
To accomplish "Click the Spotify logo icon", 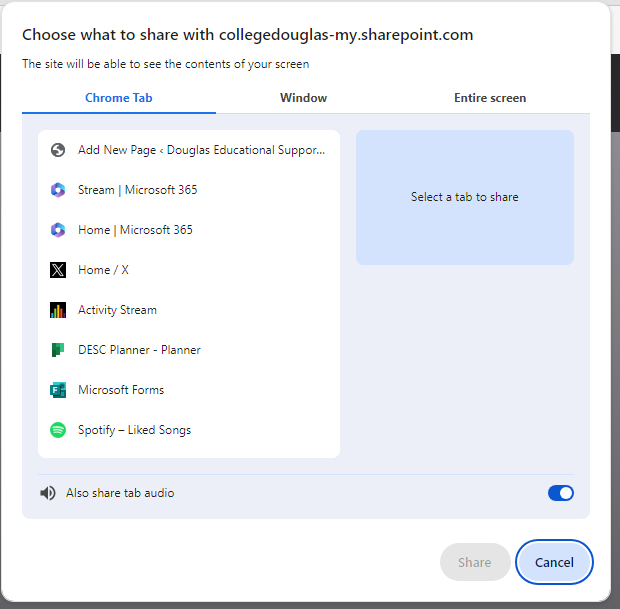I will 58,430.
